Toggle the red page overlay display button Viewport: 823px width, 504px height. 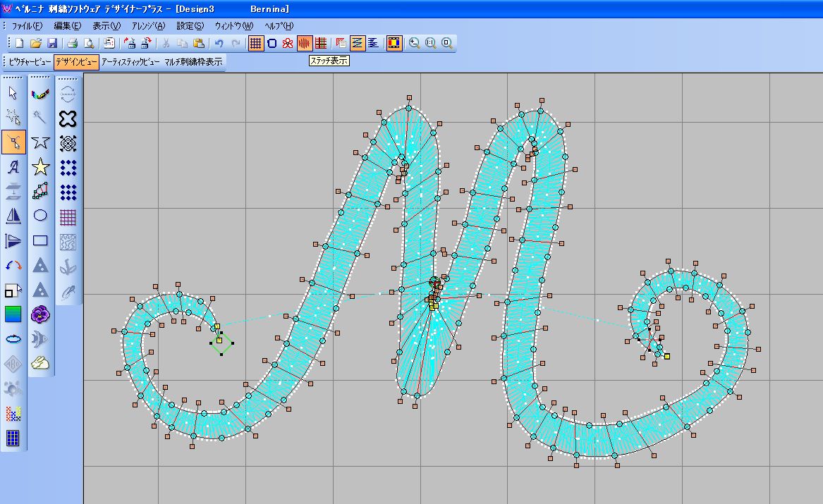(341, 43)
